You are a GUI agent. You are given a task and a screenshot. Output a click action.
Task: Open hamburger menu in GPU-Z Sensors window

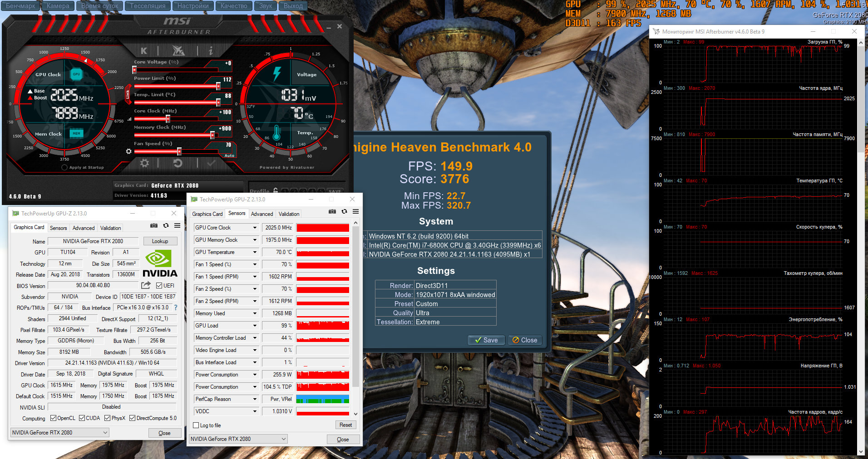click(355, 212)
